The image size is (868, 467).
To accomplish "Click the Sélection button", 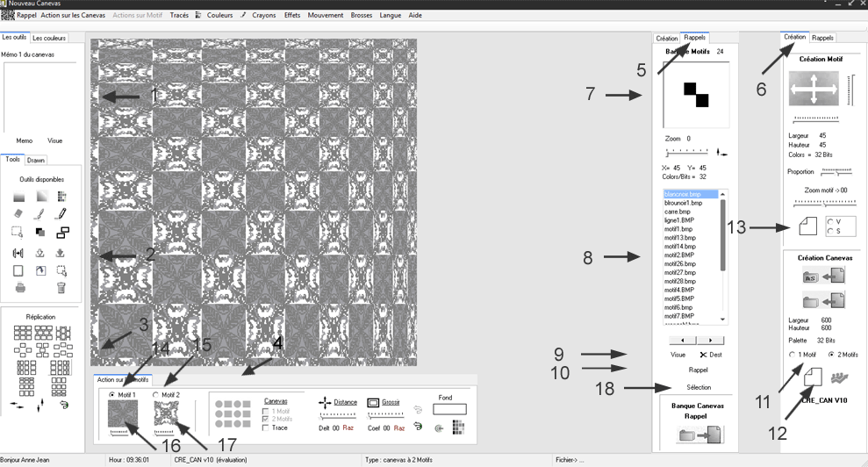I will pyautogui.click(x=699, y=387).
